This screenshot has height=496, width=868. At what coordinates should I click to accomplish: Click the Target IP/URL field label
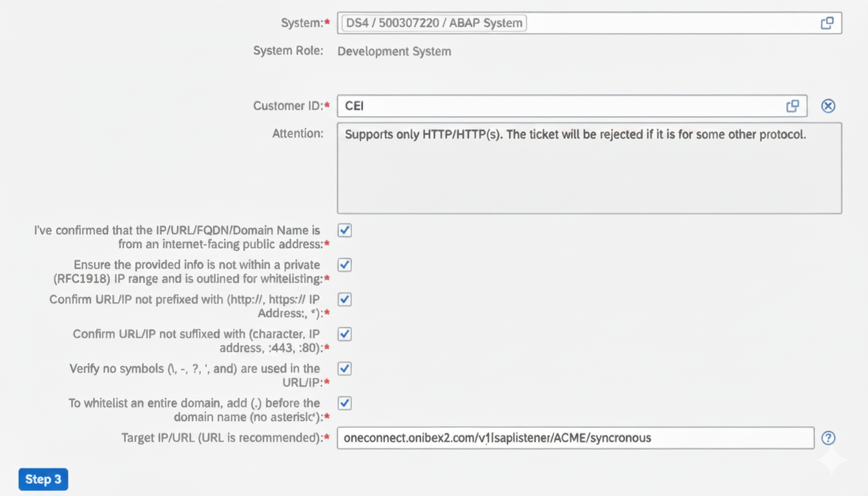(222, 438)
